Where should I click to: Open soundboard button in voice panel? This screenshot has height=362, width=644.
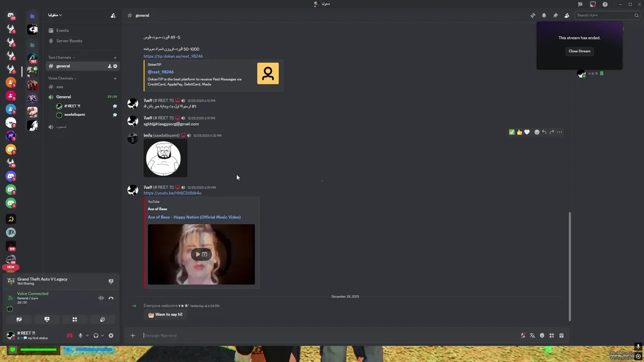(103, 319)
